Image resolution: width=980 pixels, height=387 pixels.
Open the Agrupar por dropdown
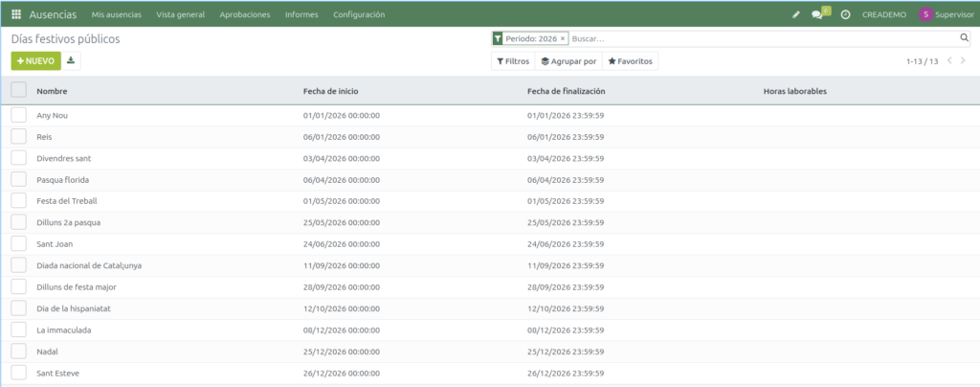click(568, 60)
